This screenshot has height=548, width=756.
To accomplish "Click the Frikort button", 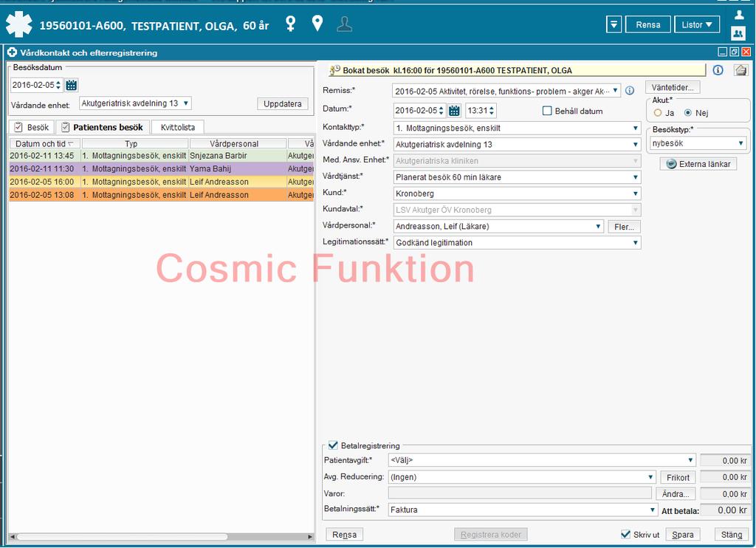I will tap(678, 478).
